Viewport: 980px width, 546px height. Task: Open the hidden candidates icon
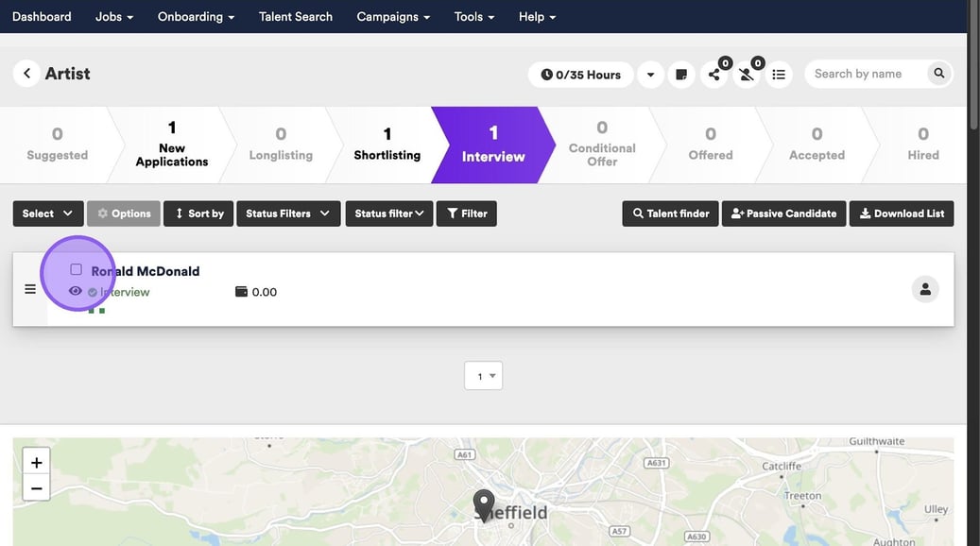tap(747, 75)
